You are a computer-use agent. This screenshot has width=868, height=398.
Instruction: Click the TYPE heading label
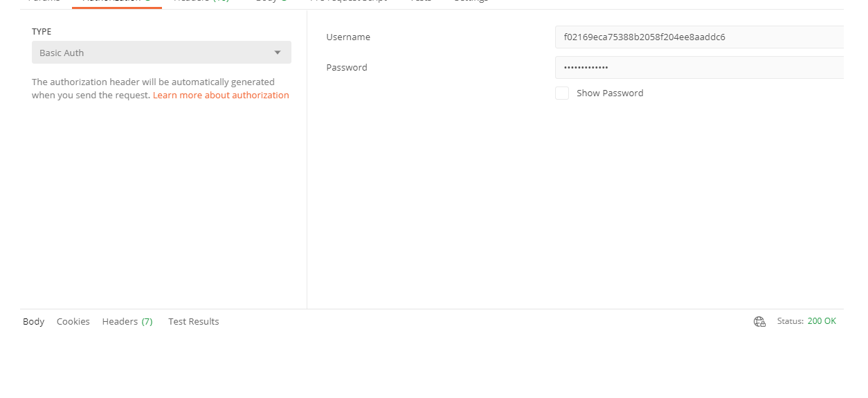(42, 32)
